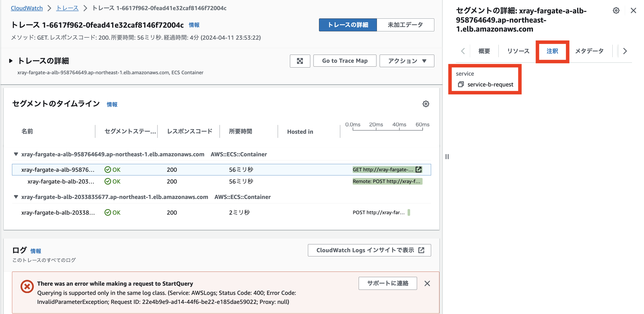Select トレースの詳細 view toggle
This screenshot has width=644, height=314.
tap(348, 25)
